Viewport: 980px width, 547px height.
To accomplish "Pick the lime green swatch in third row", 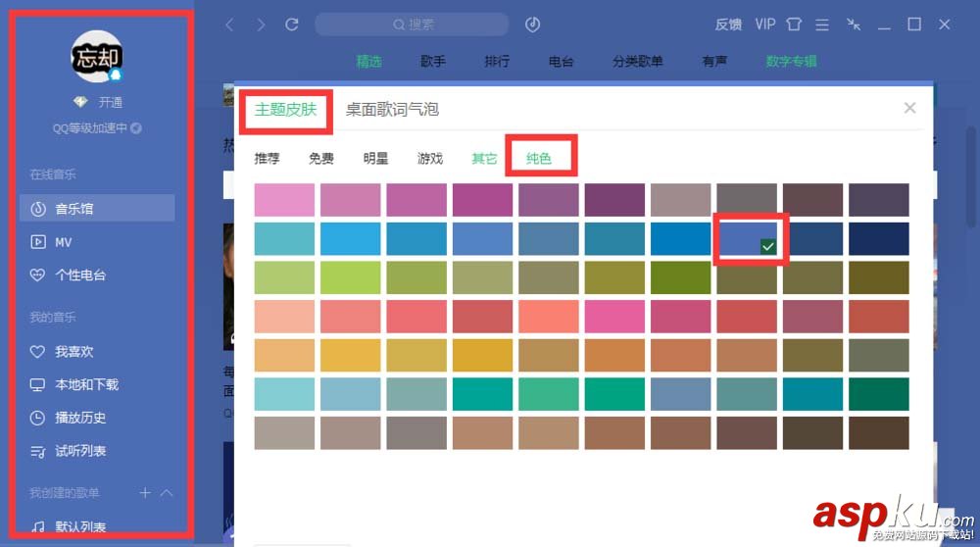I will 351,277.
